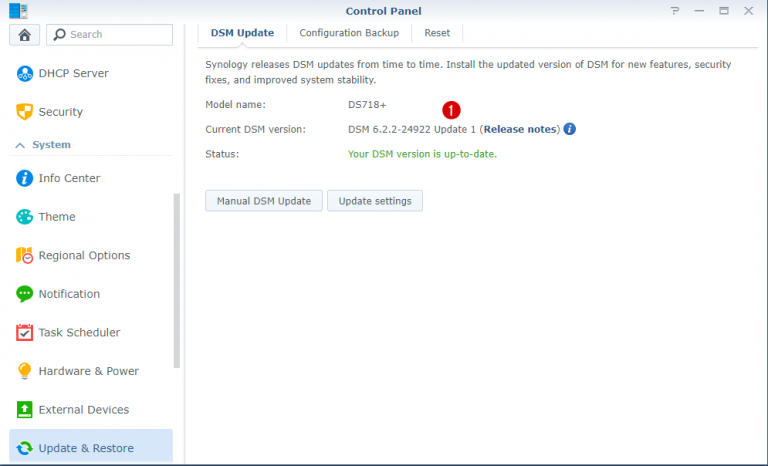Click the Hardware & Power bulb icon
Screen dimensions: 768x466
coord(24,371)
